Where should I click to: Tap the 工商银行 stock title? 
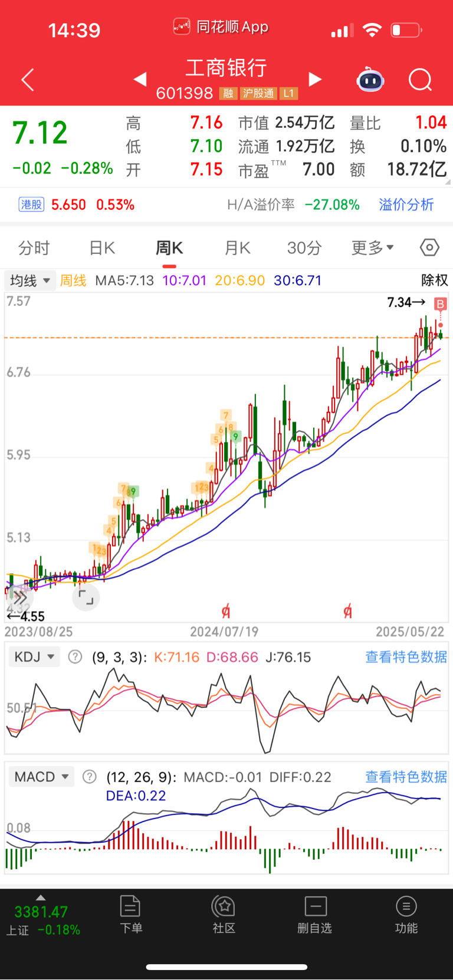point(226,68)
